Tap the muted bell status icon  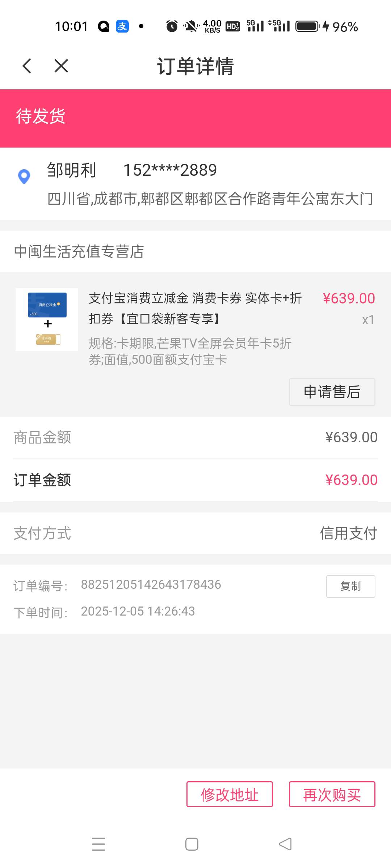191,26
